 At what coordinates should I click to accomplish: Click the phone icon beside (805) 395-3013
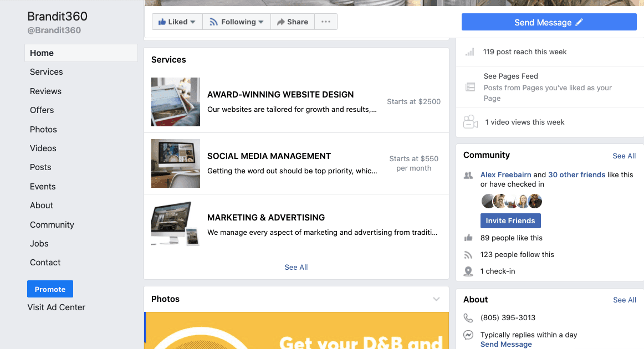[468, 317]
